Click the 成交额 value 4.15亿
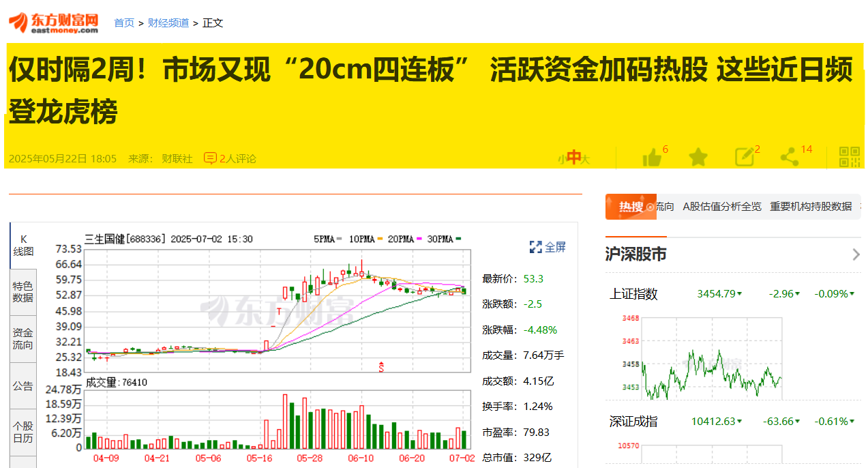The image size is (868, 468). point(539,381)
